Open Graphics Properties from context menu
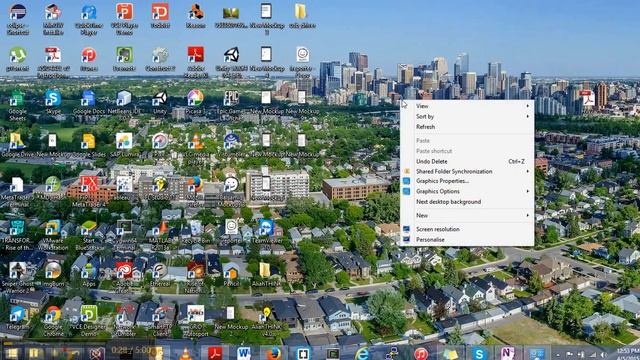Screen dimensions: 640x360 coord(467,181)
